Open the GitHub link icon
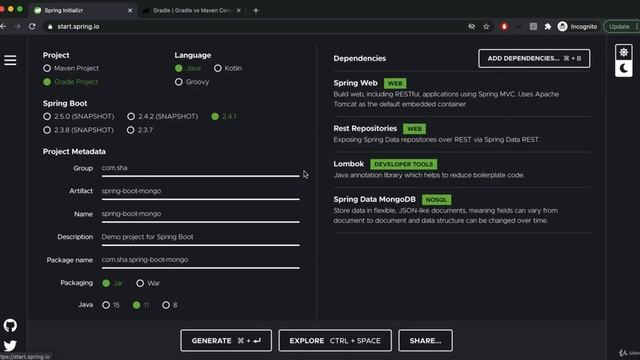The width and height of the screenshot is (640, 360). (x=10, y=325)
